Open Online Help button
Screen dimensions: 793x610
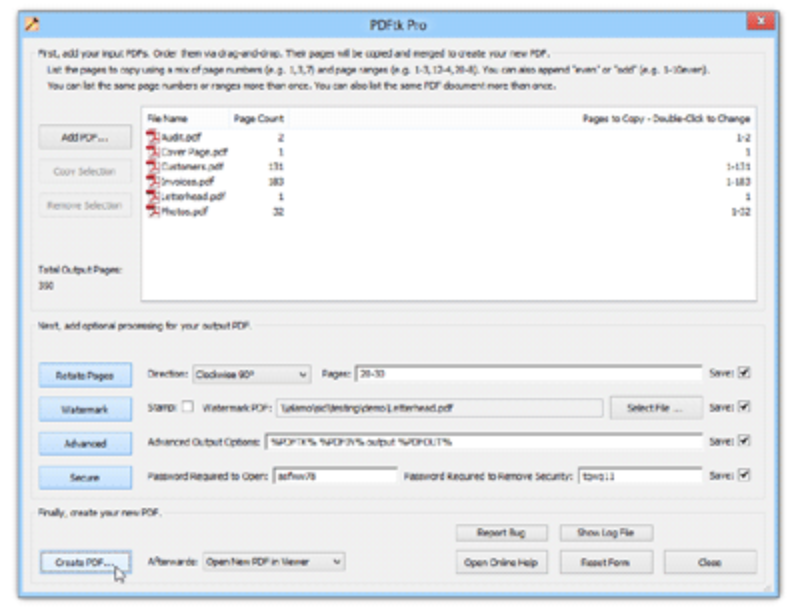tap(501, 562)
